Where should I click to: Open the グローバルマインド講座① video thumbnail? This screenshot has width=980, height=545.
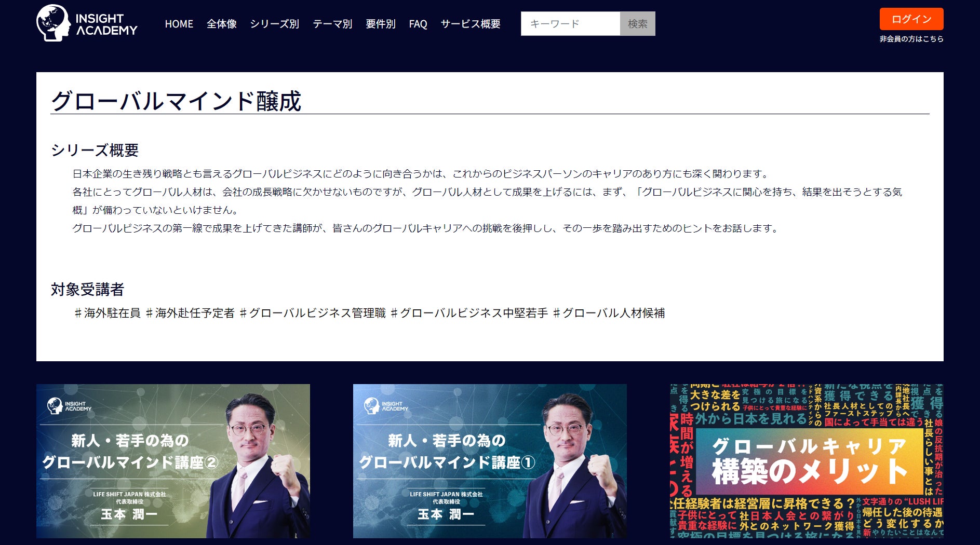(x=490, y=461)
